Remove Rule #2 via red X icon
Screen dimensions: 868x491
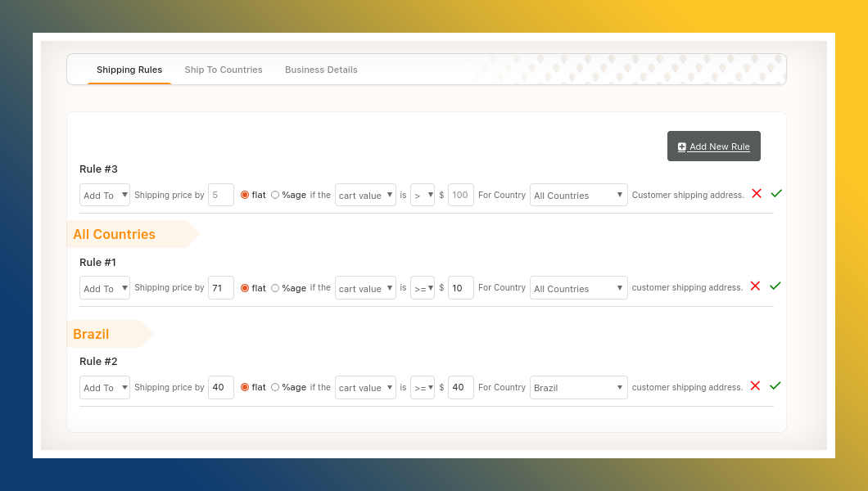755,386
